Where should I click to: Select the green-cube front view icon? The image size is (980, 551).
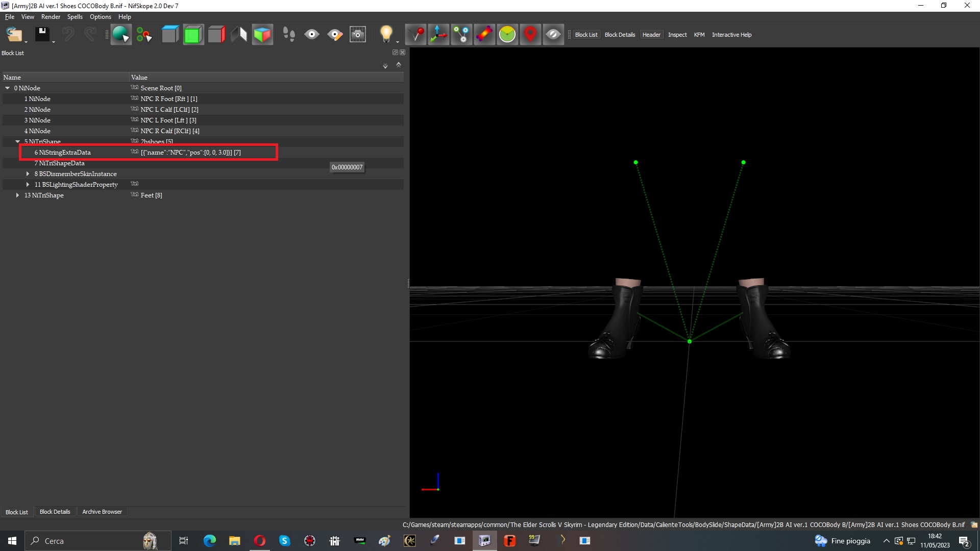pos(193,35)
